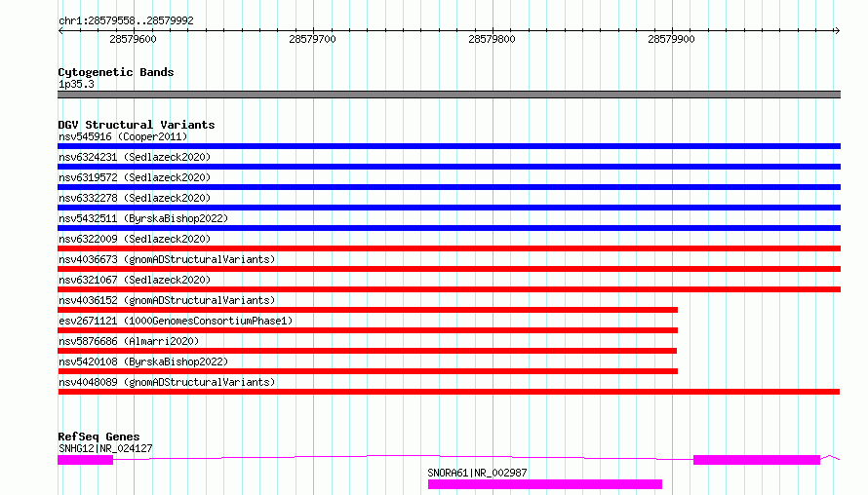Click the nsv545916 (Cooper2011) variant label
This screenshot has width=868, height=495.
[x=123, y=136]
